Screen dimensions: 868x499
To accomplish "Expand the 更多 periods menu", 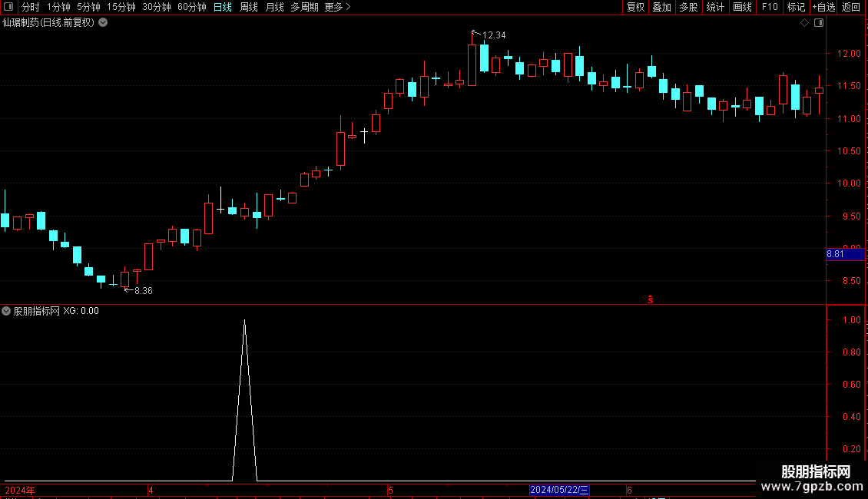I will (x=337, y=7).
